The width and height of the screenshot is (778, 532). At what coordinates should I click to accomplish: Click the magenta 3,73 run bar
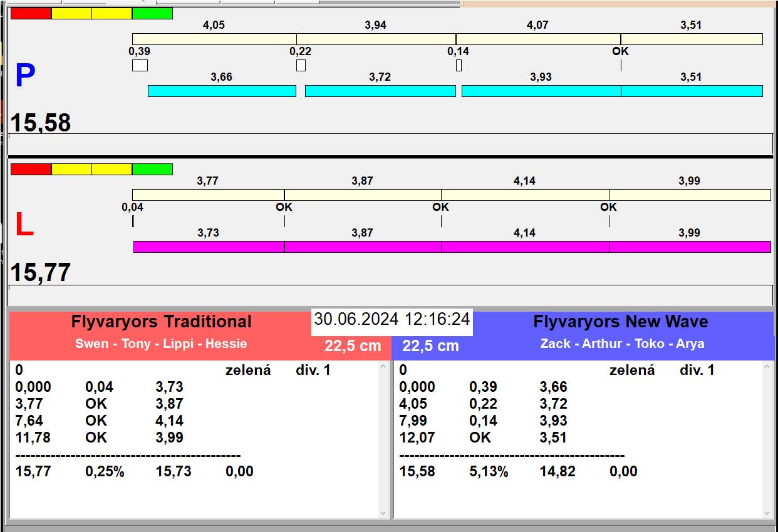pyautogui.click(x=209, y=247)
